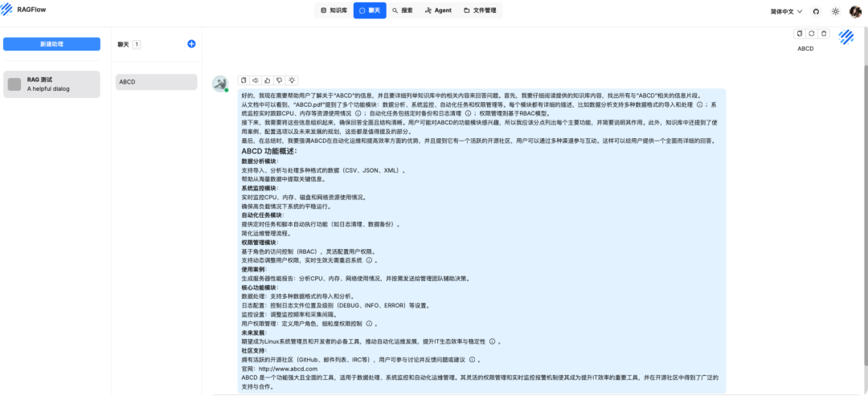Click the 数据分析模块 section title
The width and height of the screenshot is (868, 396).
pyautogui.click(x=260, y=161)
